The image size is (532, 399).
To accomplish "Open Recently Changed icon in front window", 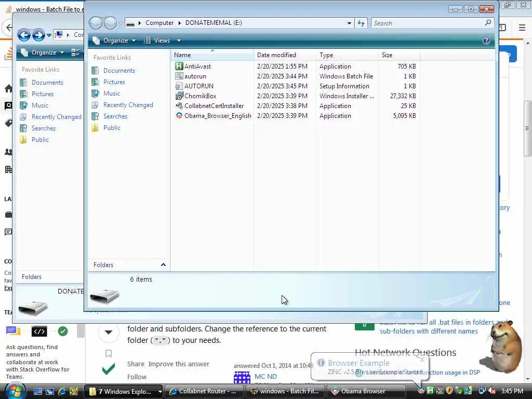I will pyautogui.click(x=96, y=105).
